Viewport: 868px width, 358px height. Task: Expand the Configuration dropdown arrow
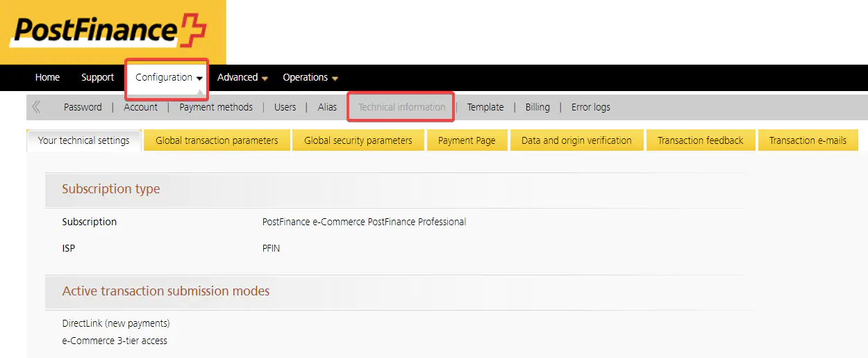200,79
